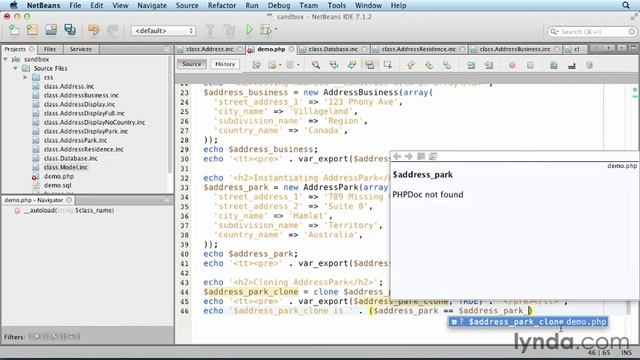Image resolution: width=640 pixels, height=360 pixels.
Task: Click the Next Bookmark icon
Action: [x=429, y=65]
